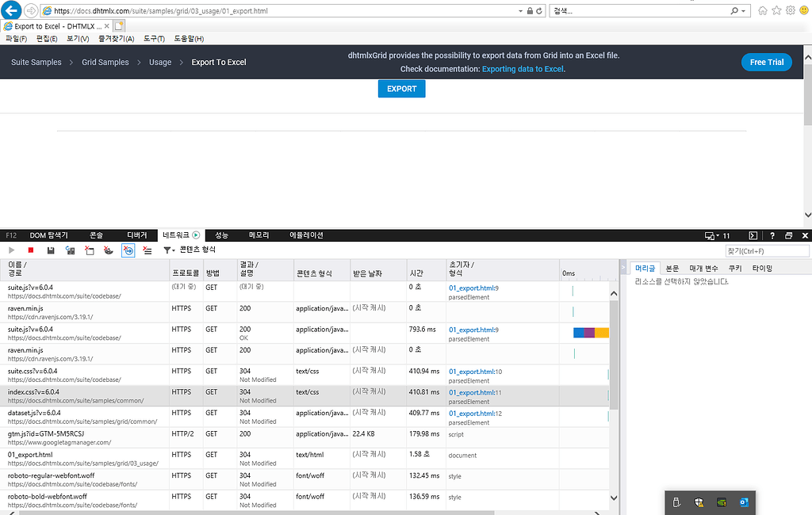Click the 찾기(Ctrl+F) search field
The height and width of the screenshot is (515, 812).
[x=767, y=251]
